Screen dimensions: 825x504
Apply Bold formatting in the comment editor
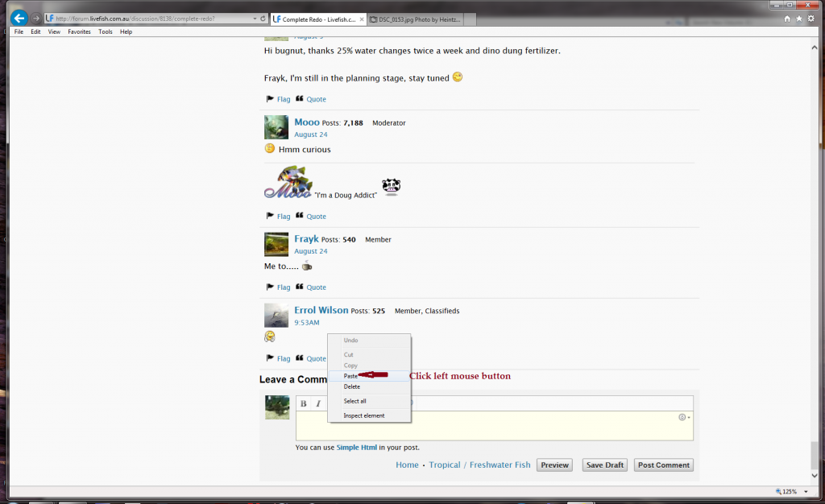tap(304, 403)
